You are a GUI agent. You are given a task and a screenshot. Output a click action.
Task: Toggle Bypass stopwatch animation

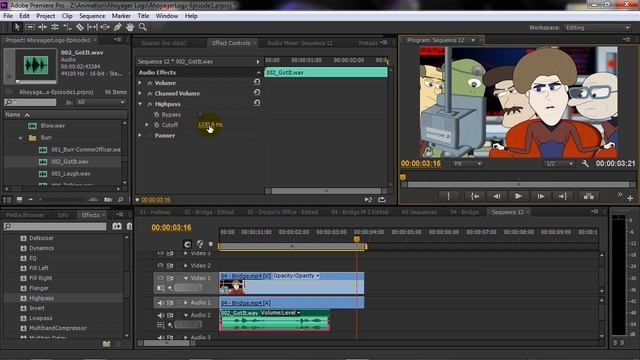coord(156,115)
